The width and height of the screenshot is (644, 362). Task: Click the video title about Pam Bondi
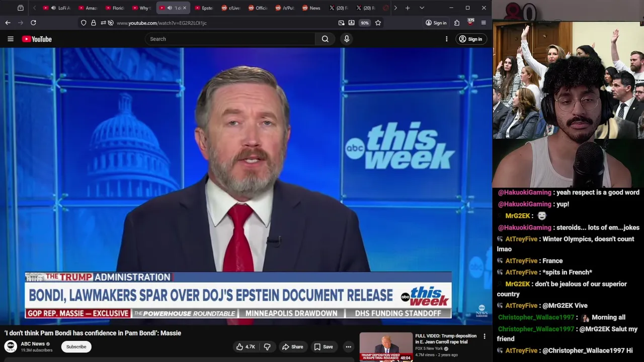(93, 333)
